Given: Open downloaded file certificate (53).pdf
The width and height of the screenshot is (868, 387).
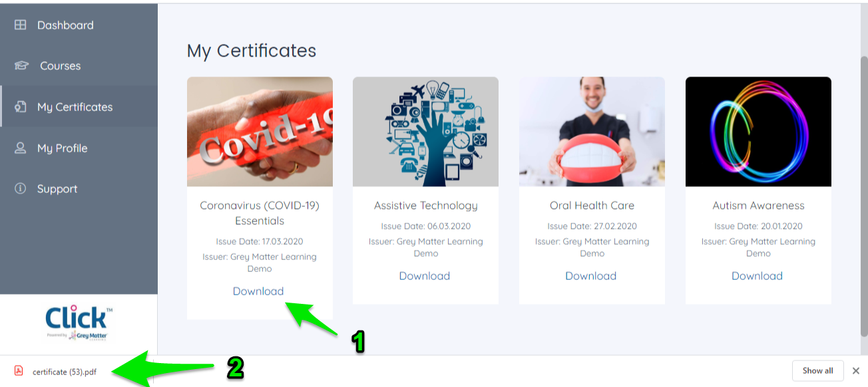Looking at the screenshot, I should click(x=65, y=372).
